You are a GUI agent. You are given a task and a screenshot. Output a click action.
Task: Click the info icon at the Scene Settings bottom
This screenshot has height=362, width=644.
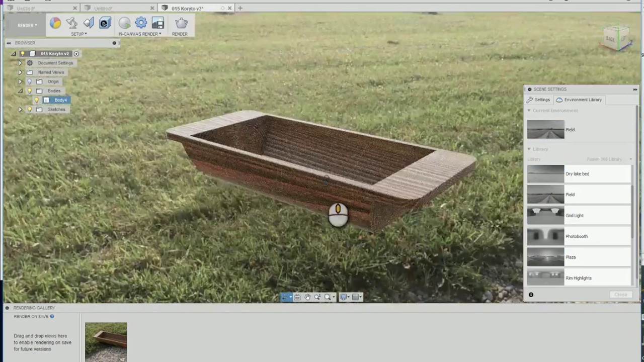pyautogui.click(x=531, y=295)
